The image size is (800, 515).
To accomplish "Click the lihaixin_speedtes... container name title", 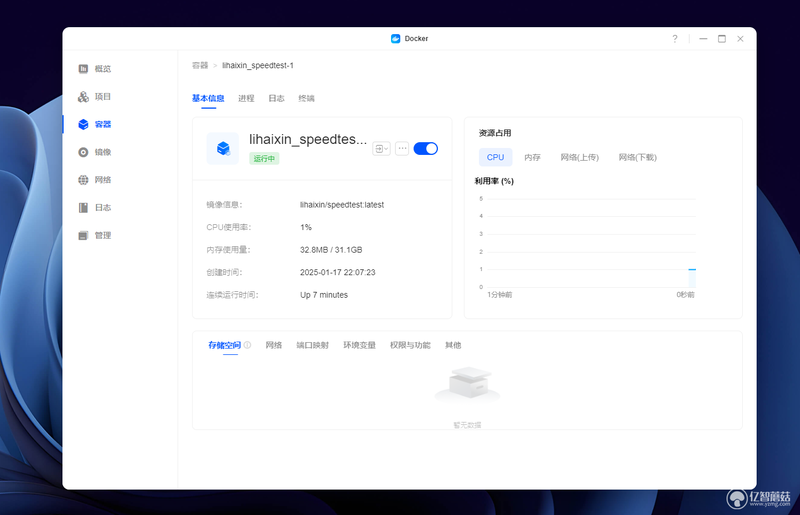I will pyautogui.click(x=308, y=139).
